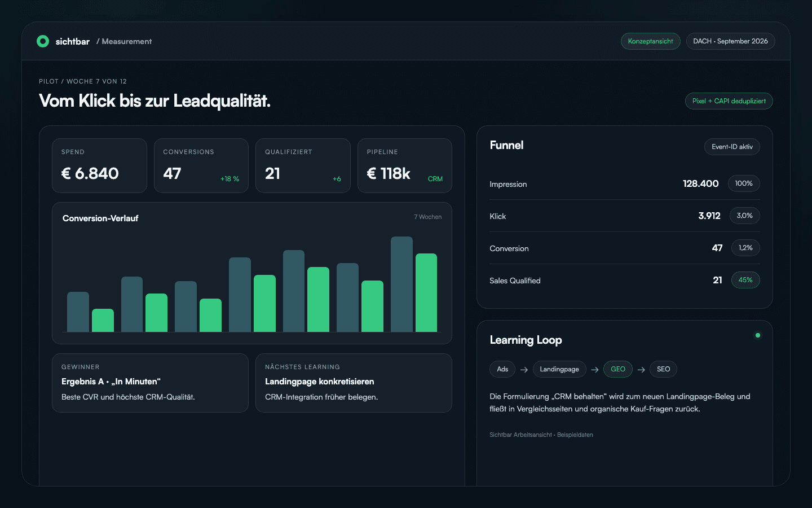812x508 pixels.
Task: Click the +6 qualifiziert delta
Action: coord(337,179)
